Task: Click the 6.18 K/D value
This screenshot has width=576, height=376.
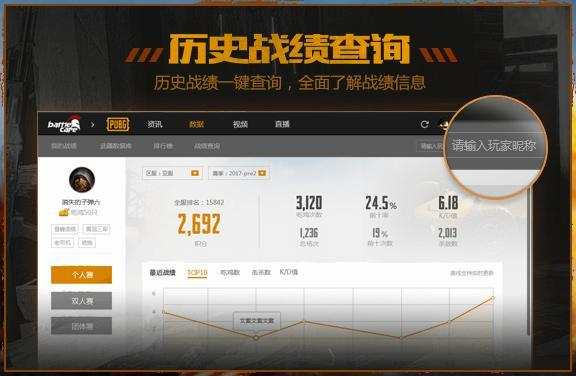Action: pyautogui.click(x=448, y=203)
